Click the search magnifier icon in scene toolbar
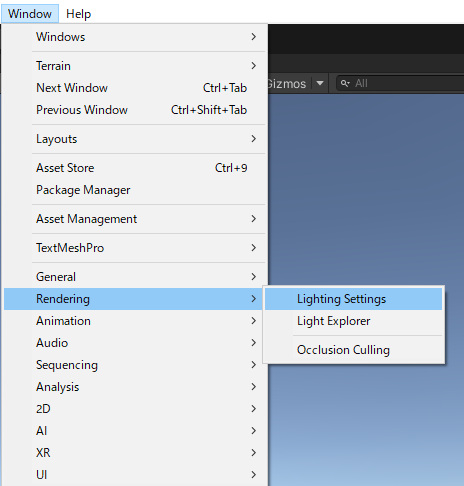This screenshot has width=464, height=486. pyautogui.click(x=345, y=83)
